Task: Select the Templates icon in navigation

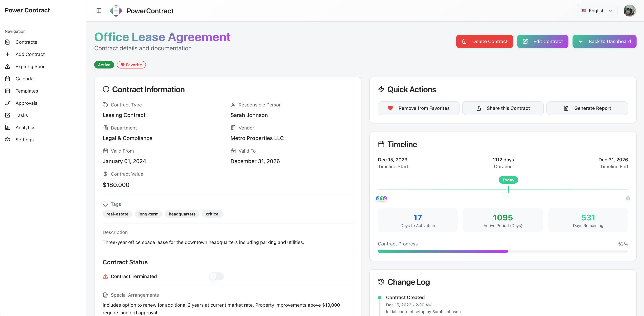Action: (x=7, y=91)
